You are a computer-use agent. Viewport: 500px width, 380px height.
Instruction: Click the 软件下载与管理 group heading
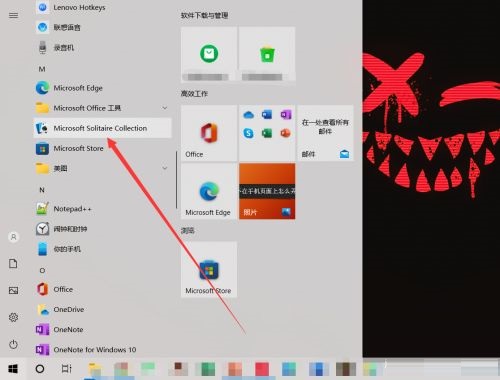(x=204, y=15)
